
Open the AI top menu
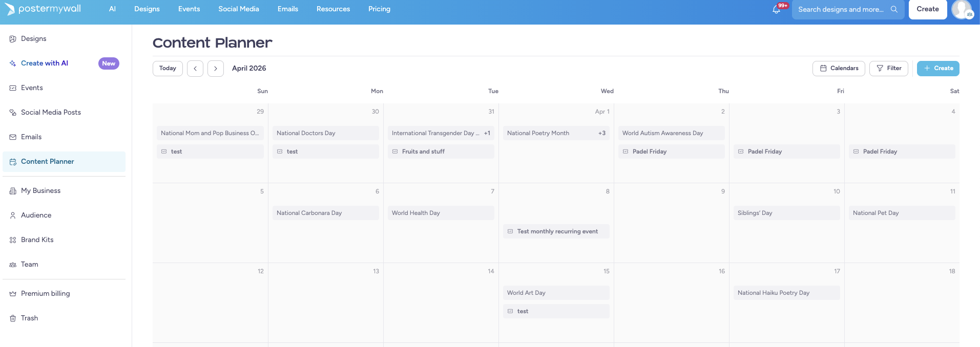pyautogui.click(x=112, y=9)
